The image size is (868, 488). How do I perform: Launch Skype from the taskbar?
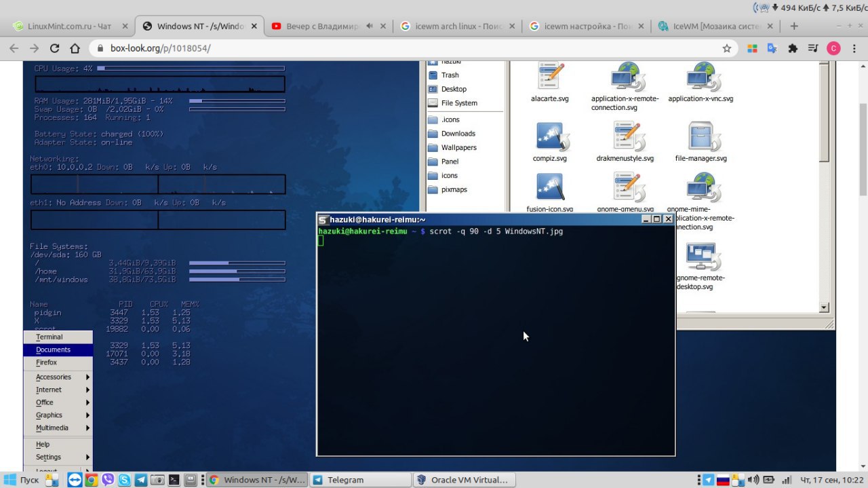(124, 480)
